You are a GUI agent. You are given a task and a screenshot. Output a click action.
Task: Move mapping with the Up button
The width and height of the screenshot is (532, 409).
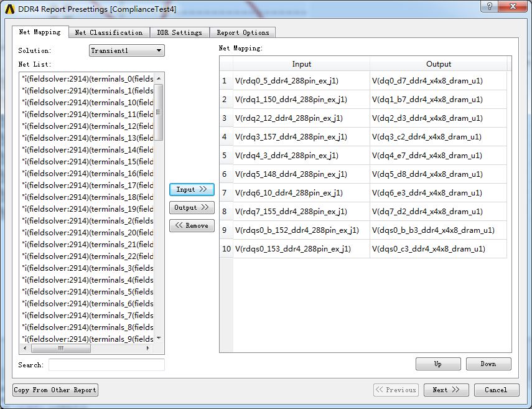438,364
